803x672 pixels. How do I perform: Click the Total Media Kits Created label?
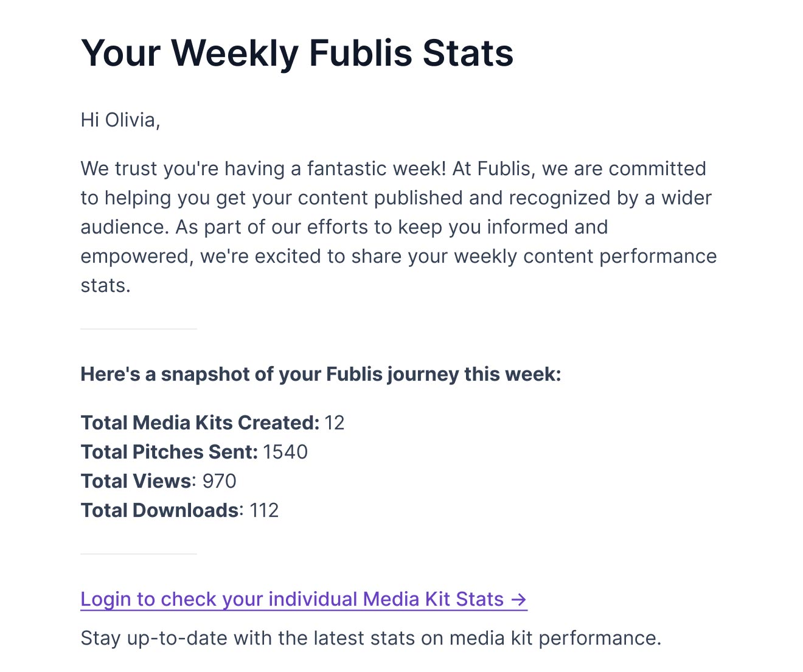point(200,423)
